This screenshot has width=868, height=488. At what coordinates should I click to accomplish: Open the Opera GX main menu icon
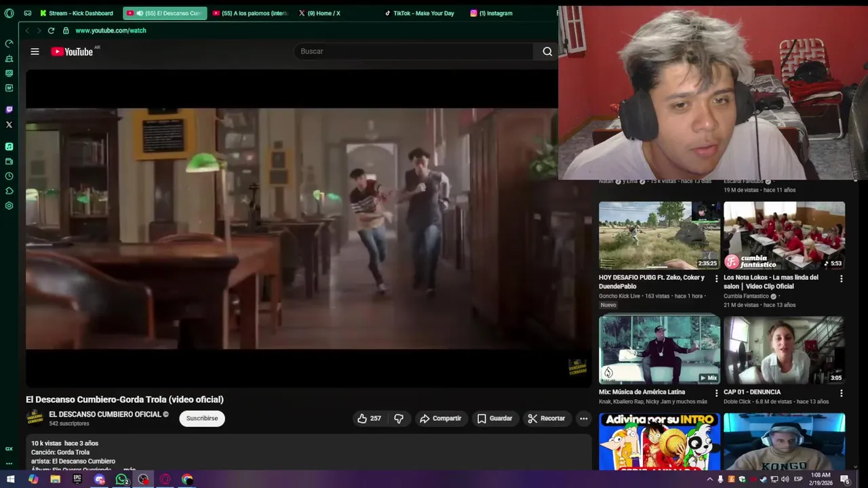[9, 13]
